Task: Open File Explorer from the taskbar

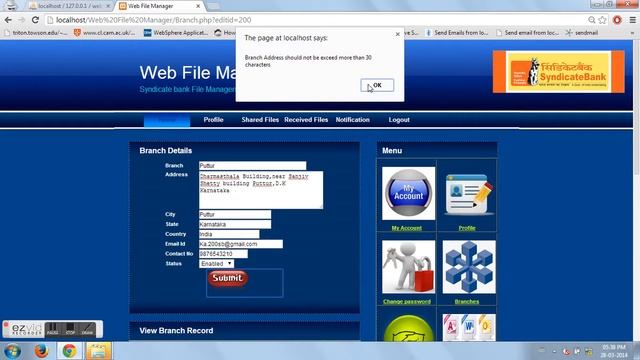Action: coord(98,351)
